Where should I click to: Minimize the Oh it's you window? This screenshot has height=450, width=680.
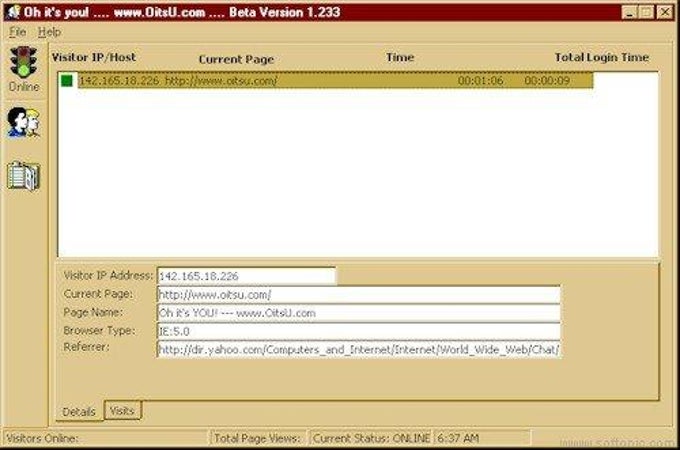(630, 12)
